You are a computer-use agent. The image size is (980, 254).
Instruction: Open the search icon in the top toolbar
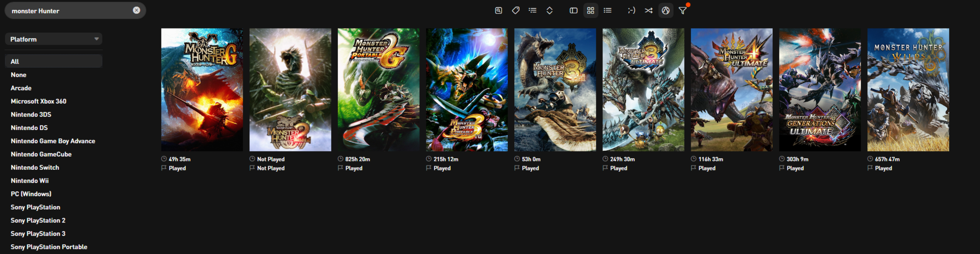click(x=498, y=11)
